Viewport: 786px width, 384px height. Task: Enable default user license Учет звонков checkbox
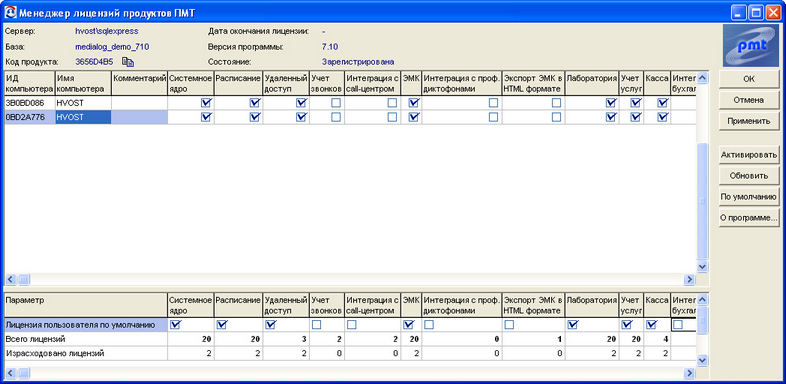coord(316,325)
